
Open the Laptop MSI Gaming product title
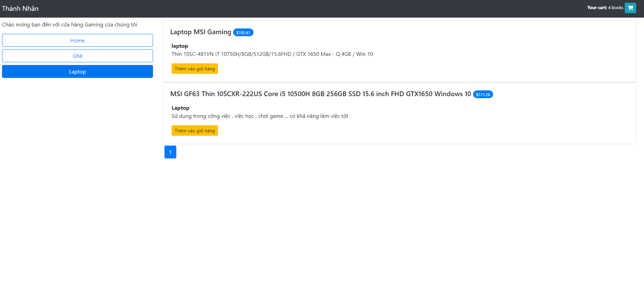[201, 32]
